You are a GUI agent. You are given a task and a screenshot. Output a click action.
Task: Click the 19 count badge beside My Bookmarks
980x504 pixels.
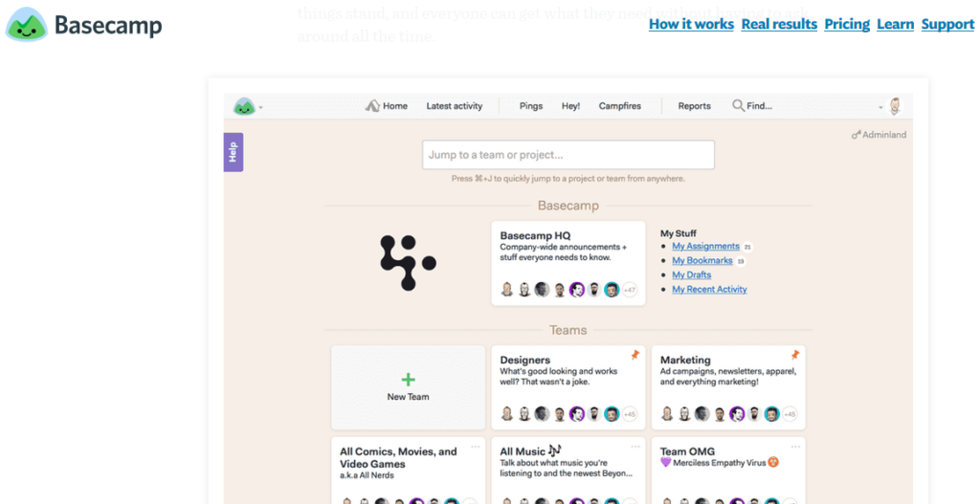(741, 261)
